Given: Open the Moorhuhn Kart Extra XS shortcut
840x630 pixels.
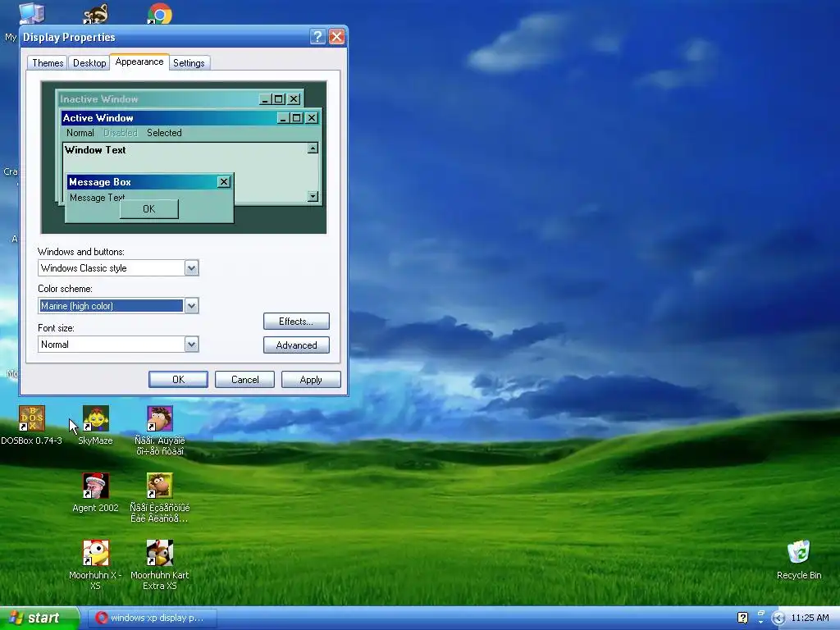Looking at the screenshot, I should 160,553.
